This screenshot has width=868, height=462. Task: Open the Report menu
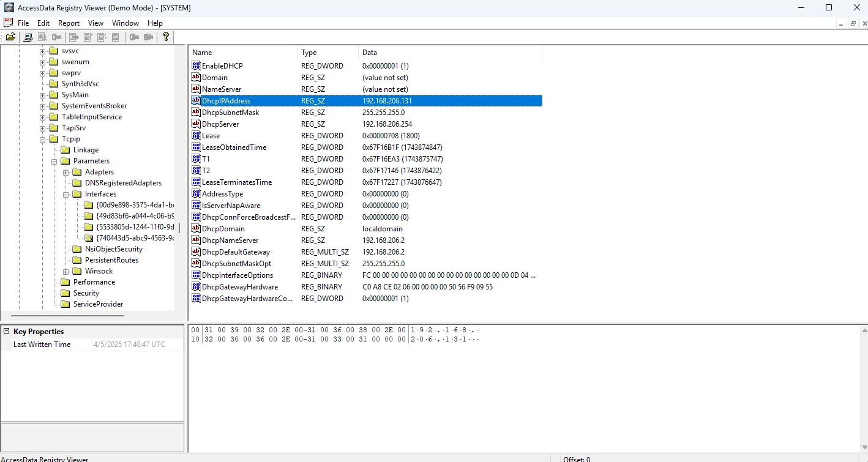pos(69,23)
